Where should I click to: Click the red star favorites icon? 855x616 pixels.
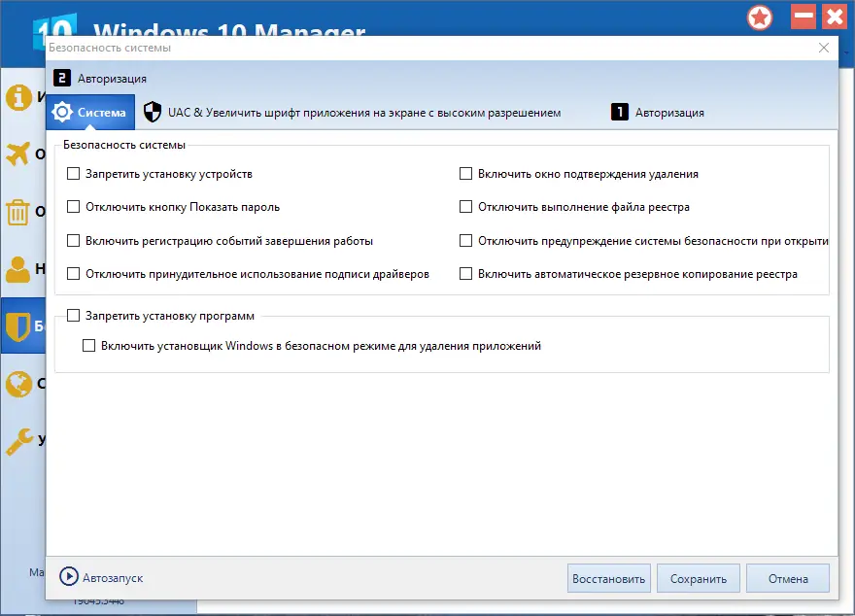click(760, 18)
